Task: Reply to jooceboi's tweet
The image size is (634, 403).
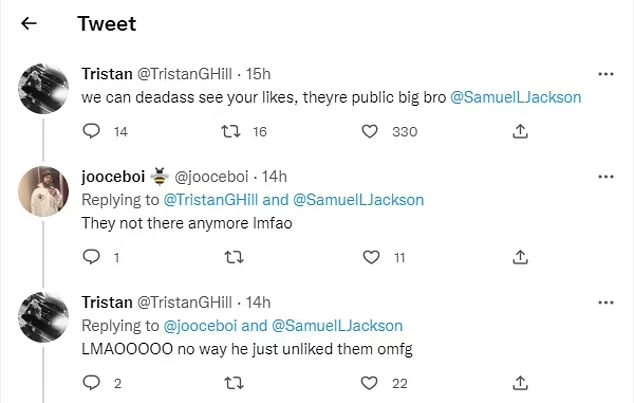Action: click(x=91, y=257)
